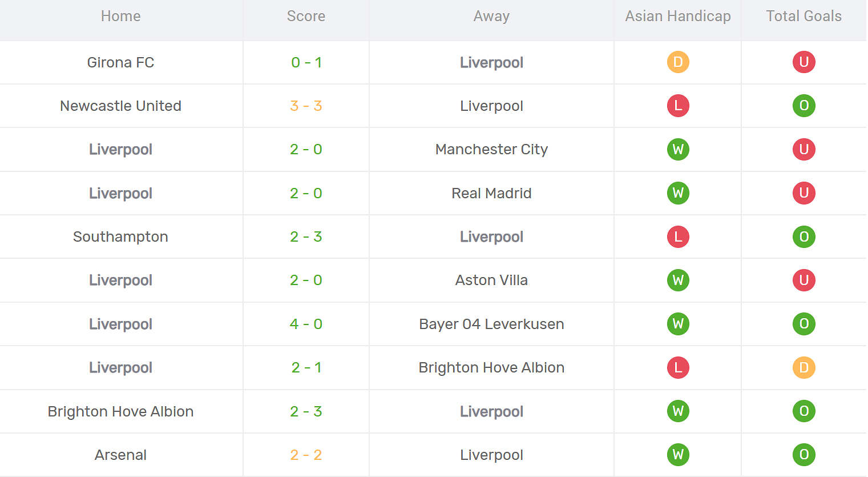Open the Real Madrid team link
The width and height of the screenshot is (868, 477).
[x=491, y=193]
